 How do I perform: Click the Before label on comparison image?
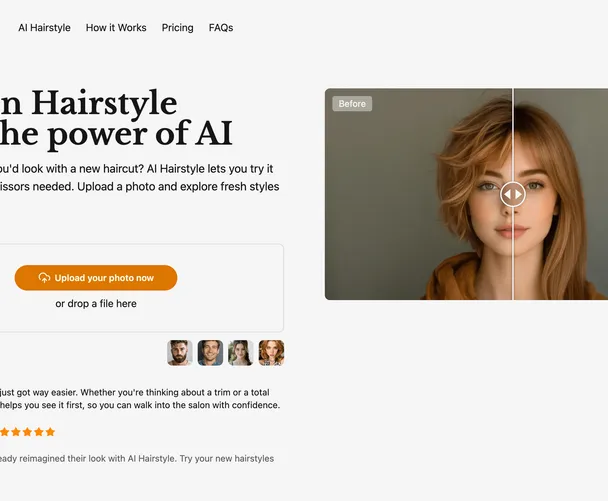[352, 104]
